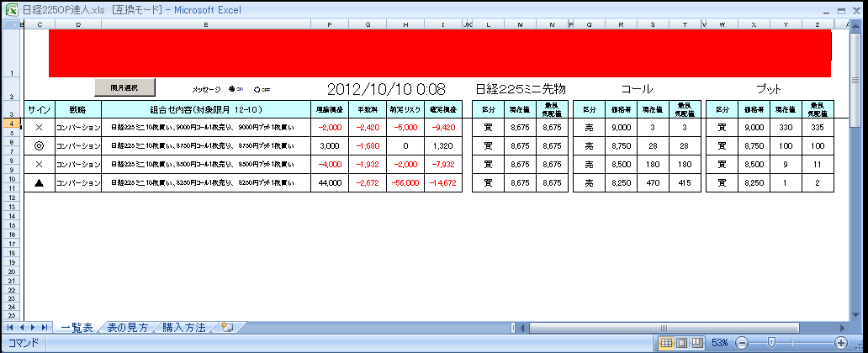This screenshot has height=353, width=868.
Task: Switch to Page Break Preview view
Action: pyautogui.click(x=697, y=342)
